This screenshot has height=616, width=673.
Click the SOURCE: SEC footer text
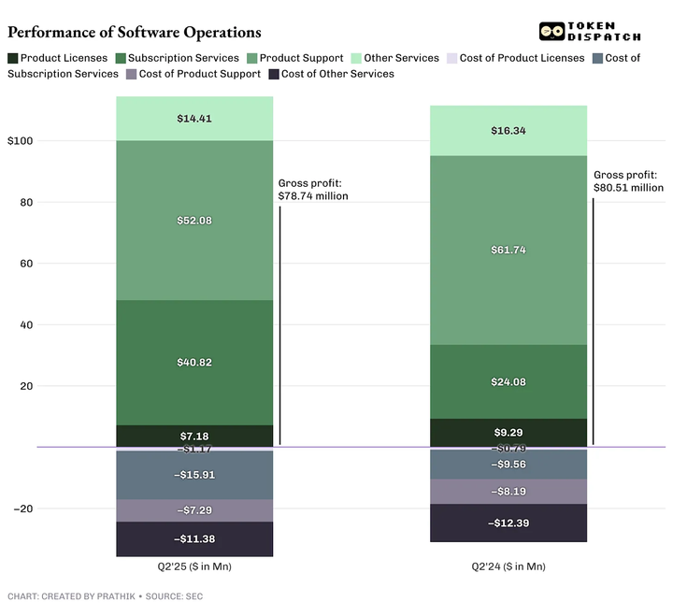point(174,596)
